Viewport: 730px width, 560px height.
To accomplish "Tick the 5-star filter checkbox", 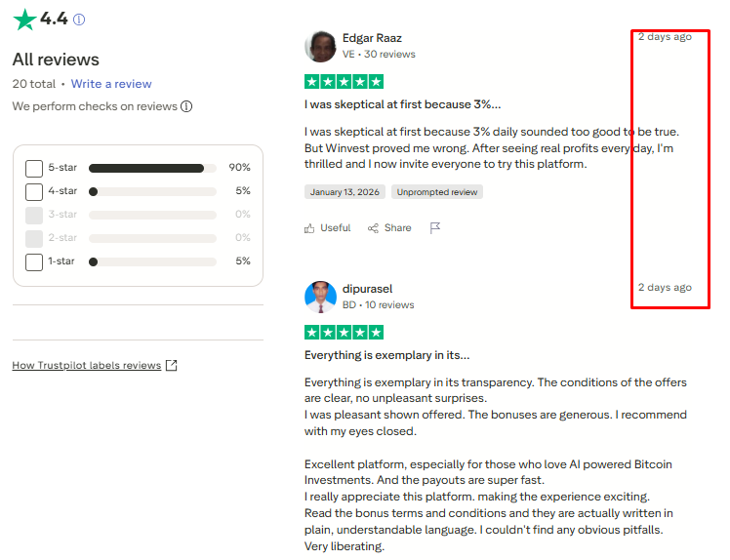I will (34, 169).
